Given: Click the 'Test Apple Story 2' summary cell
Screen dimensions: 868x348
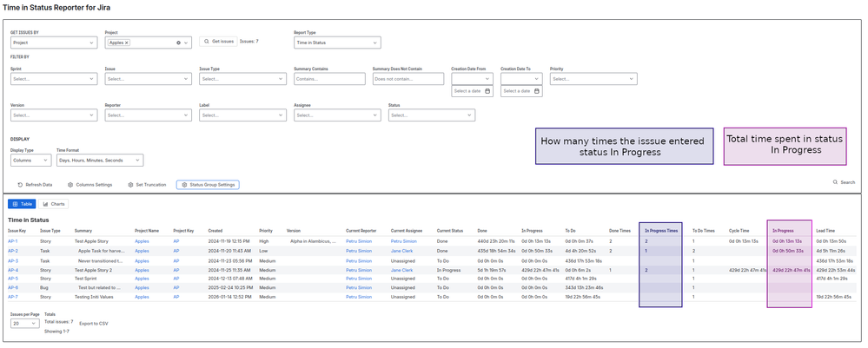Looking at the screenshot, I should point(94,270).
